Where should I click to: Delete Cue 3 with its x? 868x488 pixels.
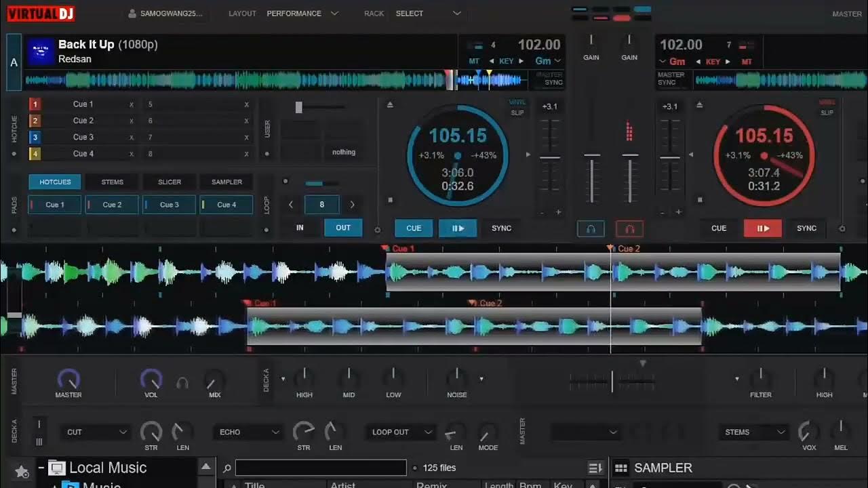click(132, 138)
